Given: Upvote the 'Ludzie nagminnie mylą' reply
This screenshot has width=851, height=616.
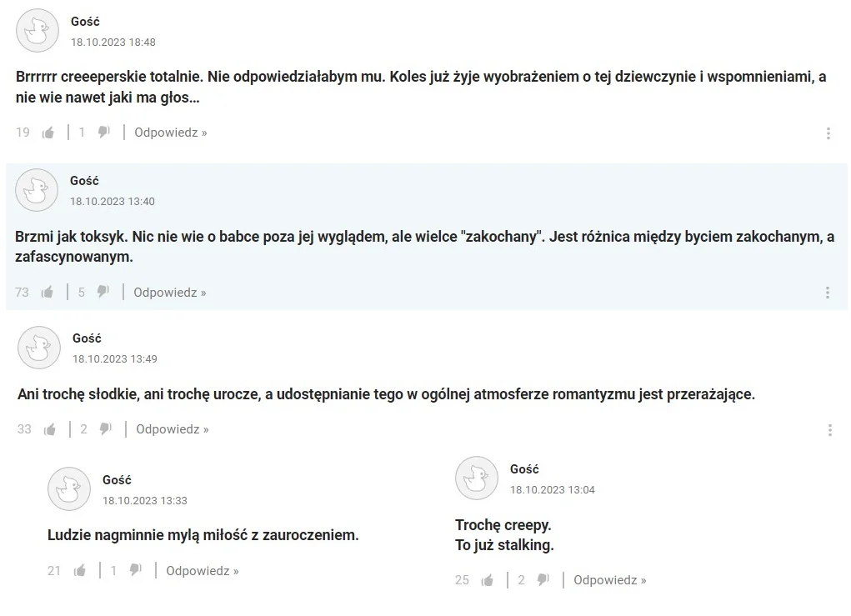Looking at the screenshot, I should (x=80, y=570).
